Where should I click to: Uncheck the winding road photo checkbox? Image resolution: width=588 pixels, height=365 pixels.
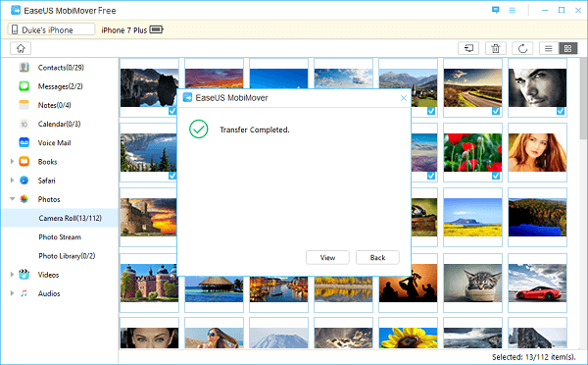tap(496, 111)
